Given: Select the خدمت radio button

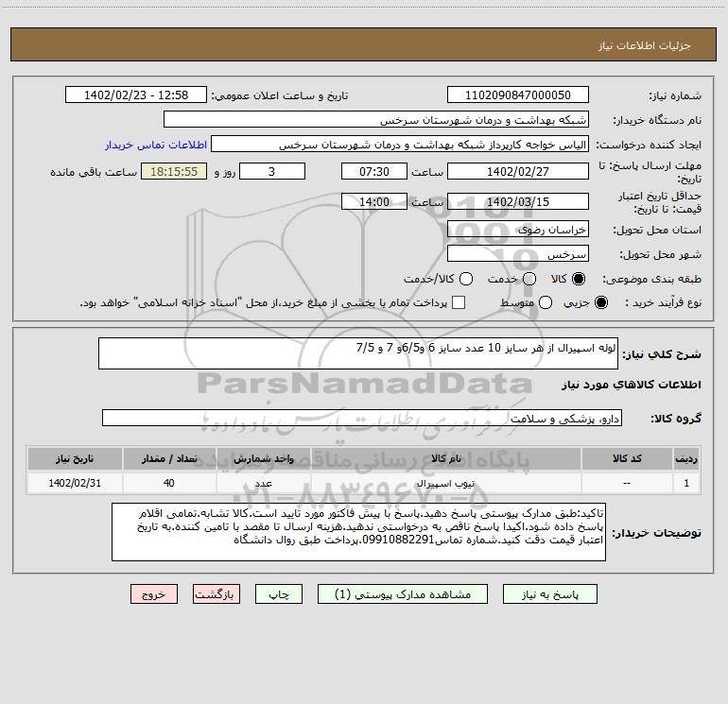Looking at the screenshot, I should tap(529, 279).
